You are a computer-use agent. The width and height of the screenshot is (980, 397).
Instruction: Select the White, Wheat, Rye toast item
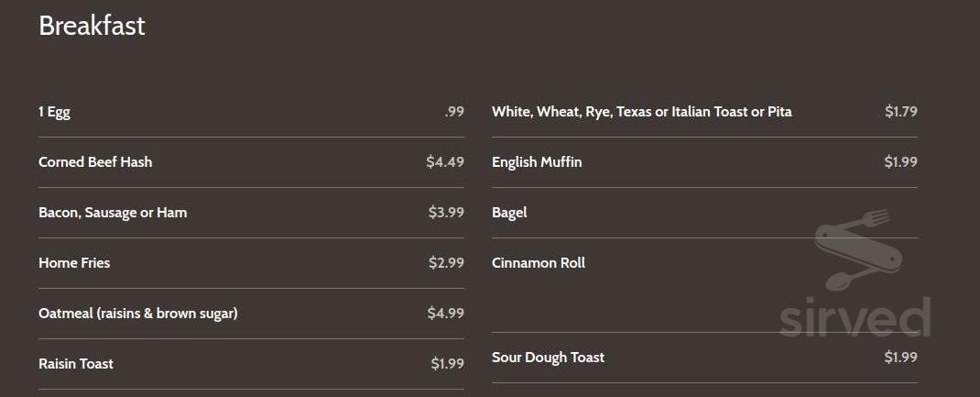click(x=641, y=112)
